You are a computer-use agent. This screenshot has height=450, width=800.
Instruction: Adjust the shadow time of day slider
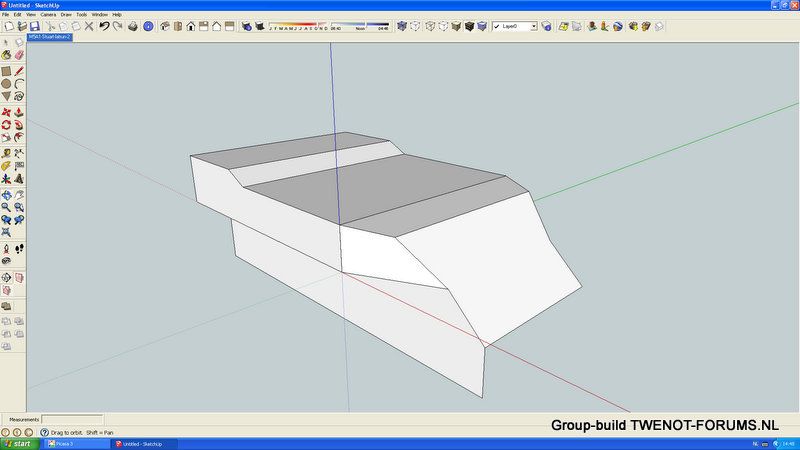coord(360,26)
